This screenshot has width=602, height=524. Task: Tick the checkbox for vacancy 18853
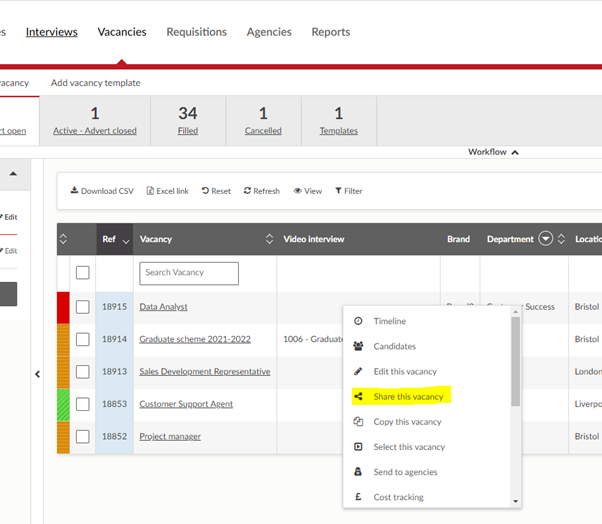click(x=83, y=404)
